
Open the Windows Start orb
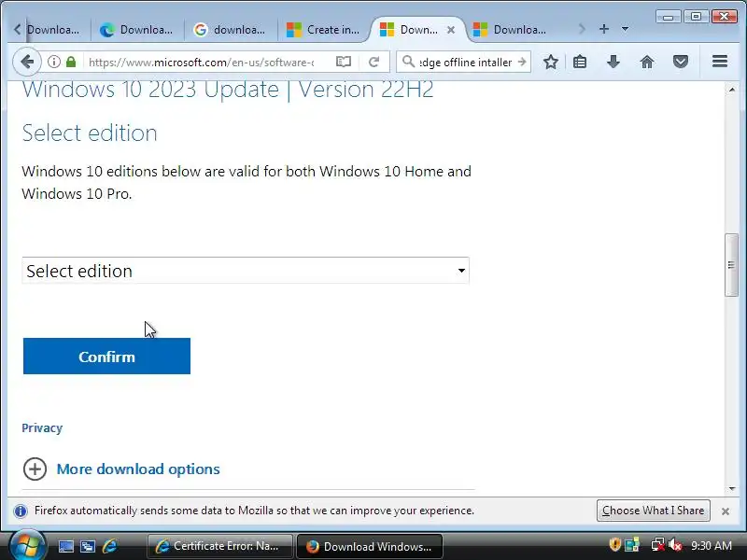(x=27, y=545)
